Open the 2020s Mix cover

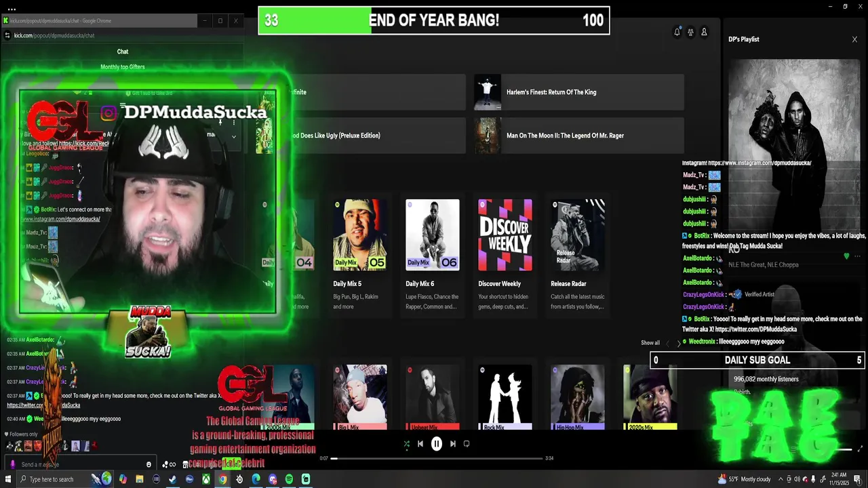click(650, 397)
